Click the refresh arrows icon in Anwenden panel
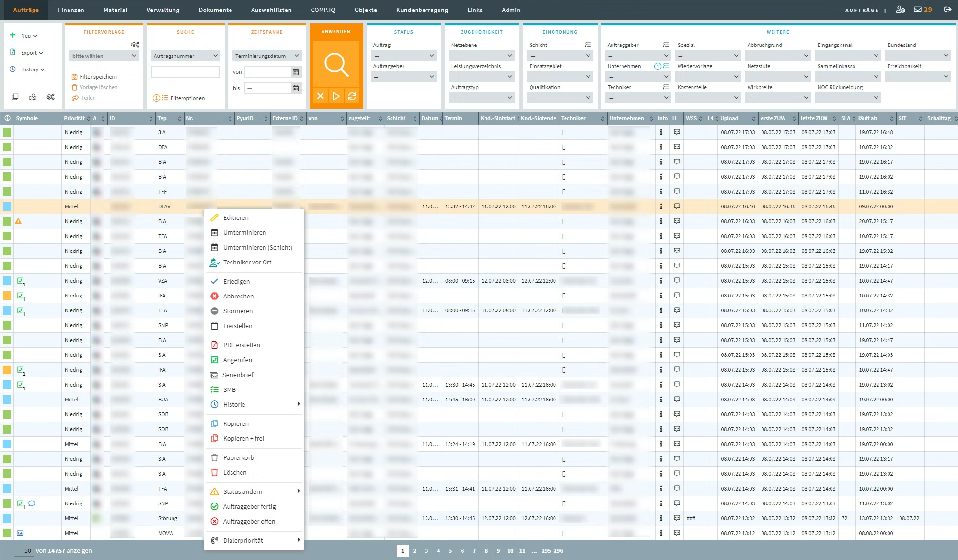The height and width of the screenshot is (560, 958). pyautogui.click(x=352, y=96)
